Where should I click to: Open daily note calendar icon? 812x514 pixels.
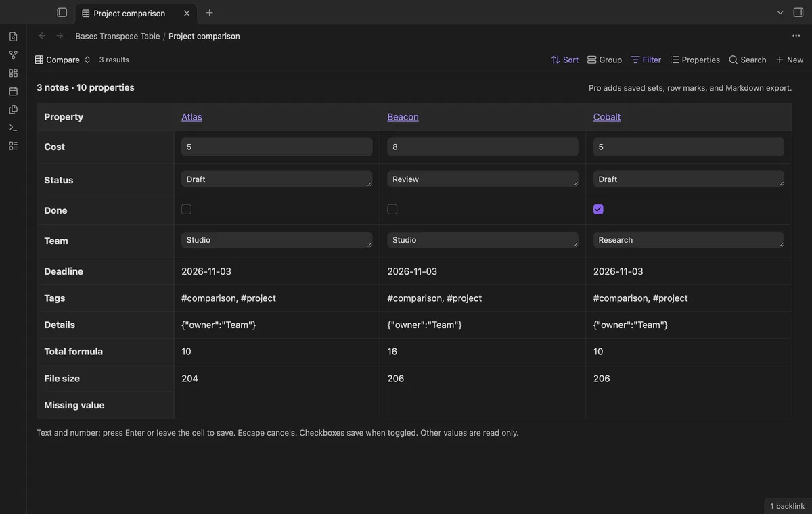13,91
